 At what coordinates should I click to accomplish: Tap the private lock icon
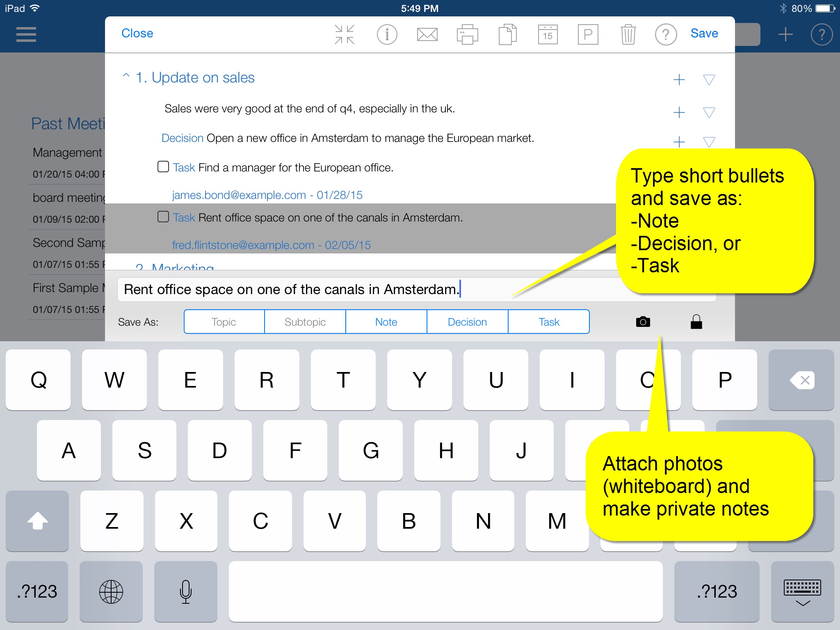696,323
